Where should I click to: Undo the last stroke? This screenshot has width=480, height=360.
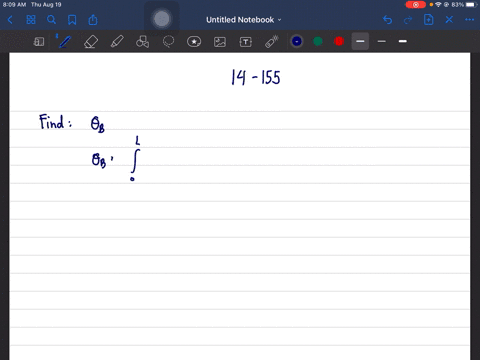387,20
